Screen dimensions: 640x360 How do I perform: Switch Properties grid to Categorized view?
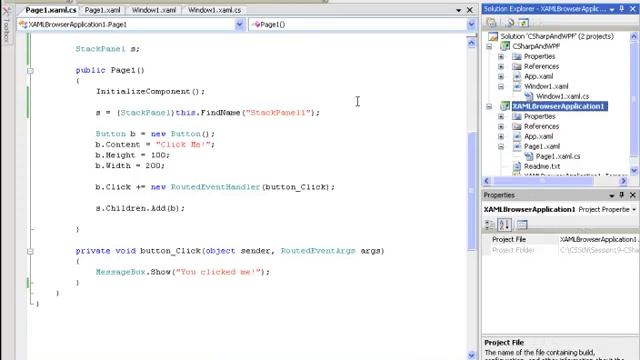489,224
